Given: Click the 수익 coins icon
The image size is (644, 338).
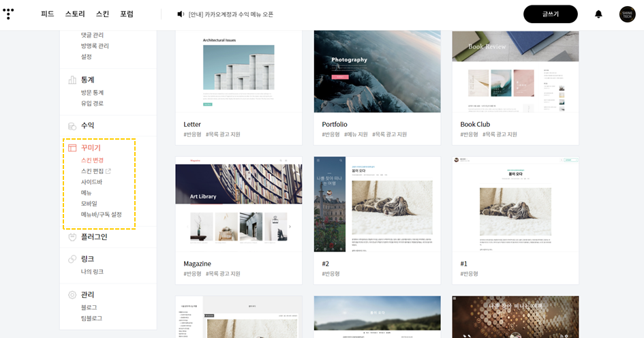Looking at the screenshot, I should pyautogui.click(x=72, y=126).
